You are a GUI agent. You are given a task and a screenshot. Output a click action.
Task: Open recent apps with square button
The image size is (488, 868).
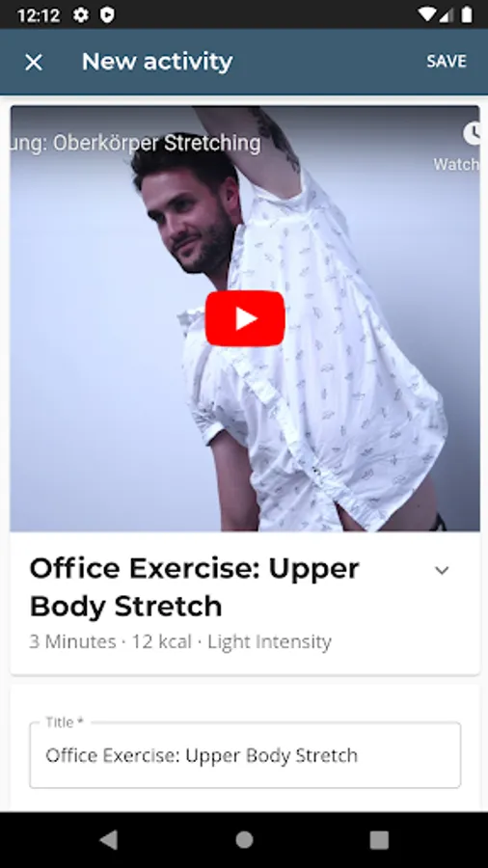pyautogui.click(x=379, y=840)
